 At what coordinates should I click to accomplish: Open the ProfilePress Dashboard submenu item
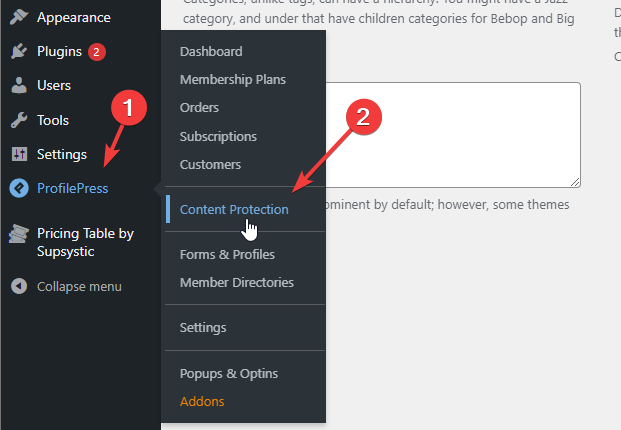click(211, 51)
